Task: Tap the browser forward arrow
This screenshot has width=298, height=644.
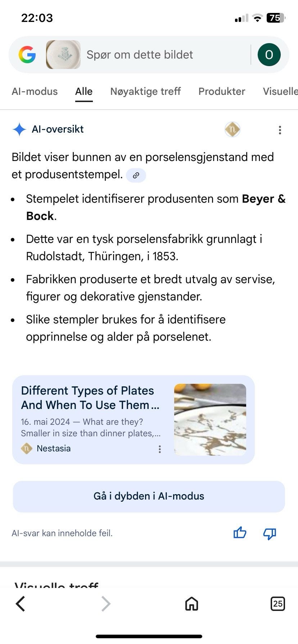Action: [x=105, y=604]
